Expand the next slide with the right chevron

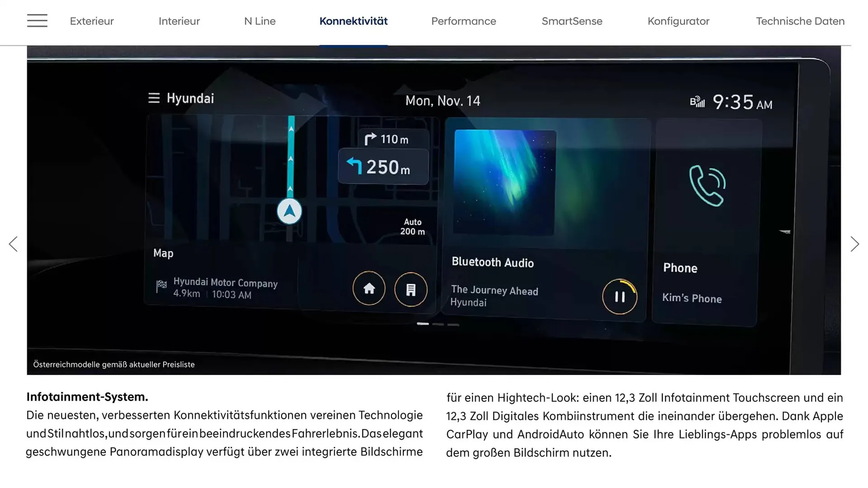(x=854, y=244)
